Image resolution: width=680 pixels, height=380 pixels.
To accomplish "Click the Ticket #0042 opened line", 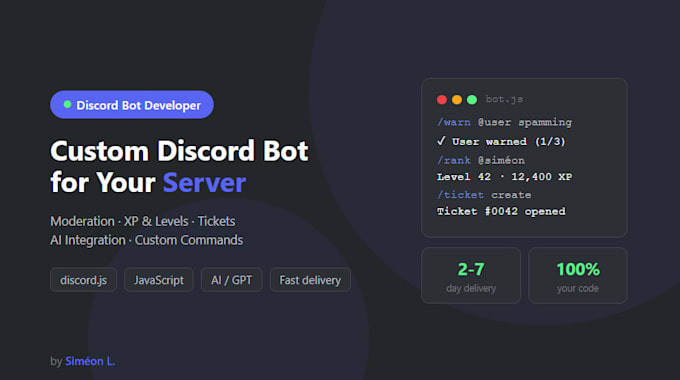I will click(x=501, y=211).
